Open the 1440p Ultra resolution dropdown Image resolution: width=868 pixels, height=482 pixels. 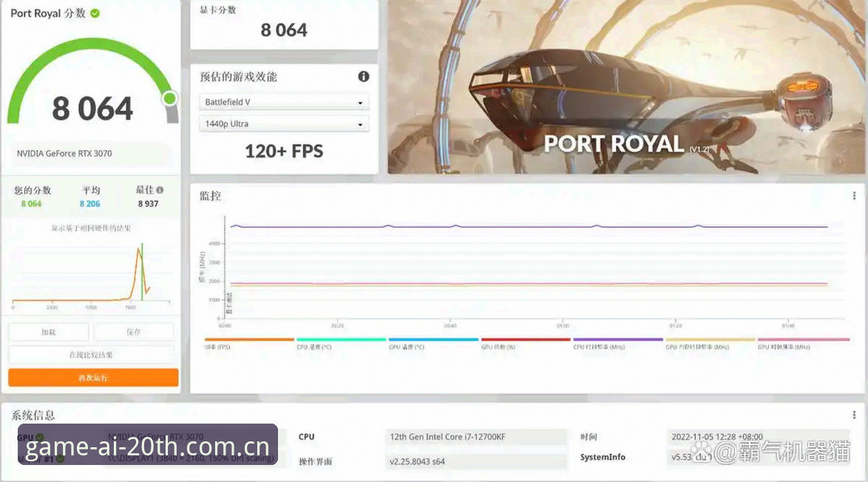point(283,123)
